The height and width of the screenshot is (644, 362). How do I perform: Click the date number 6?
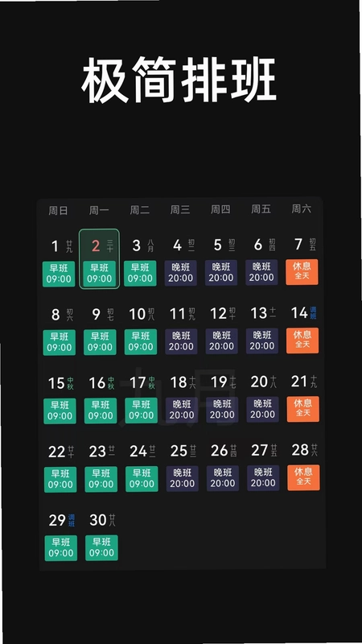point(257,245)
